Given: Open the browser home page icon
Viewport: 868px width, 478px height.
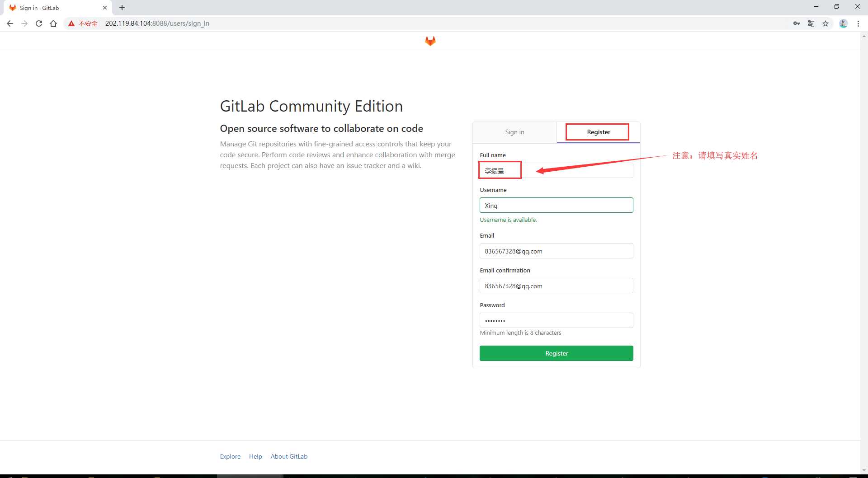Looking at the screenshot, I should [53, 23].
